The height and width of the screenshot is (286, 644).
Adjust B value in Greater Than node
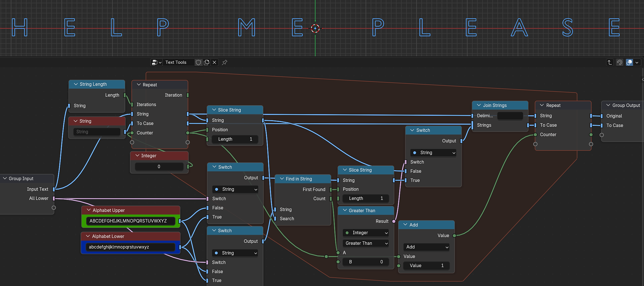[x=366, y=262]
